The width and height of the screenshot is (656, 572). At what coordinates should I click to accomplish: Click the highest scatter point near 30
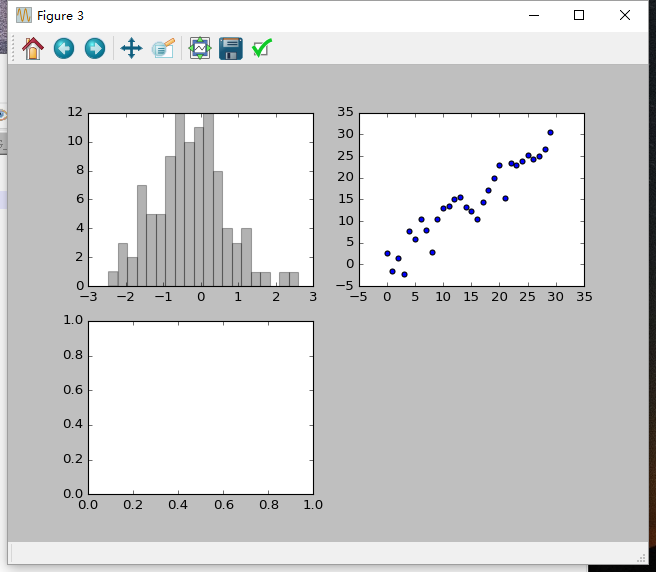pyautogui.click(x=550, y=133)
